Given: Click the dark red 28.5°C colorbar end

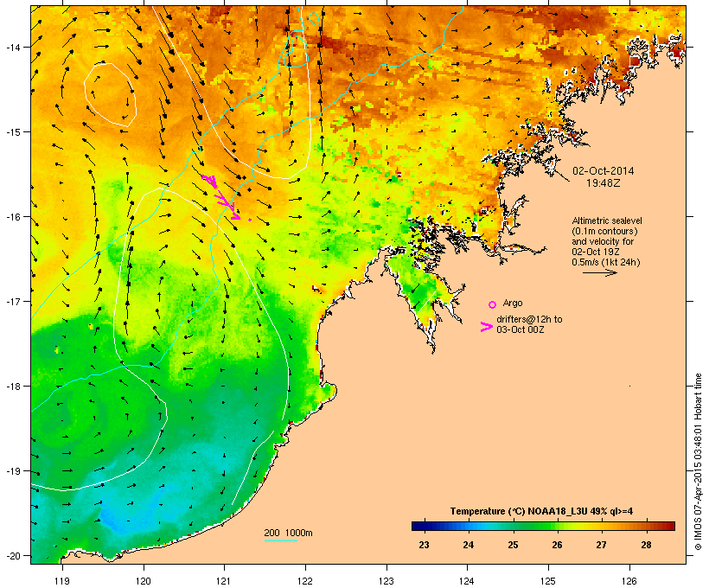Looking at the screenshot, I should point(669,526).
